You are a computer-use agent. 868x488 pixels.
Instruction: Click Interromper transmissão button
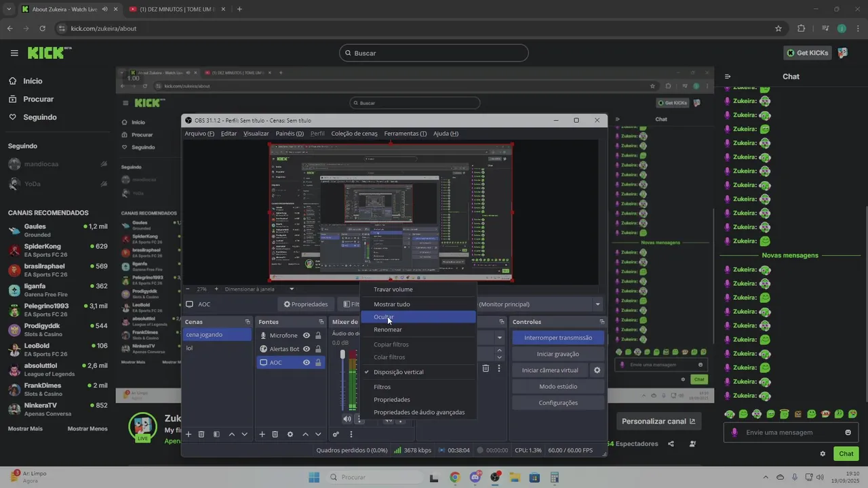click(558, 338)
